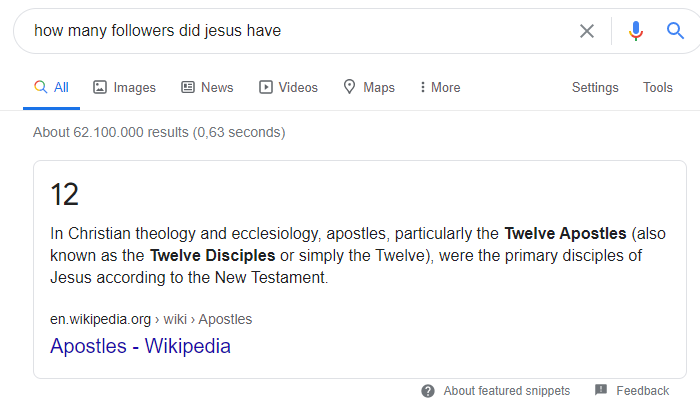Expand the More options menu
Viewport: 700px width, 404px height.
pos(440,87)
